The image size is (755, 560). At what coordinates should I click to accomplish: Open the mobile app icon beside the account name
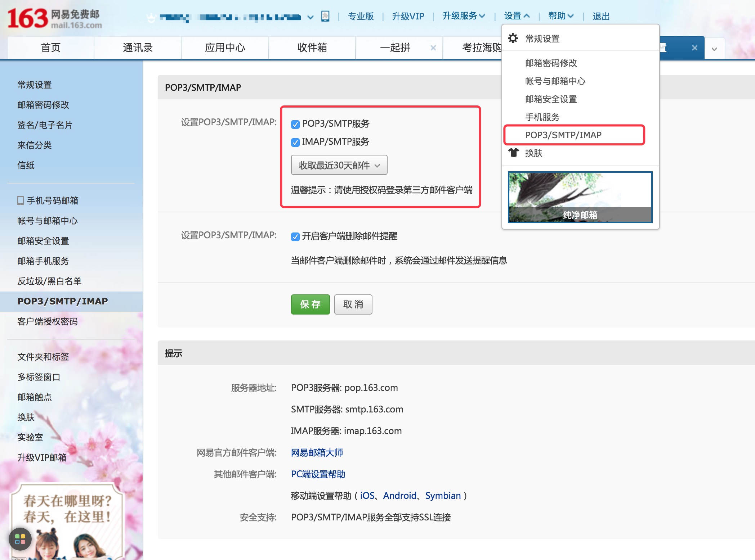[325, 16]
